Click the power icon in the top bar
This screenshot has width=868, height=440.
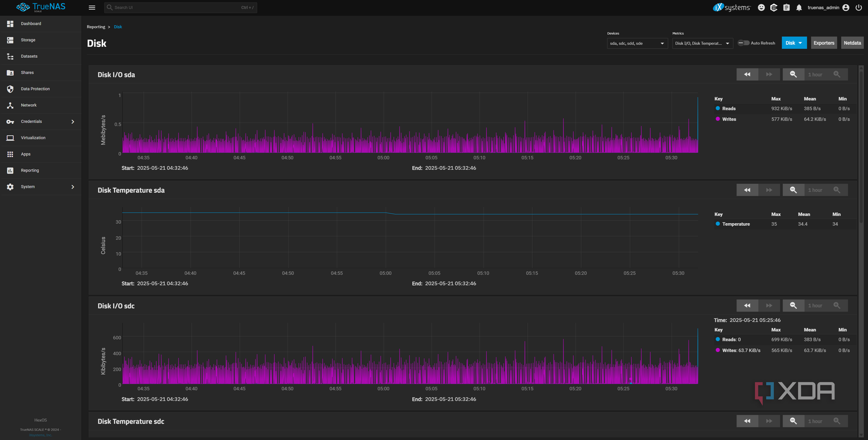point(859,7)
